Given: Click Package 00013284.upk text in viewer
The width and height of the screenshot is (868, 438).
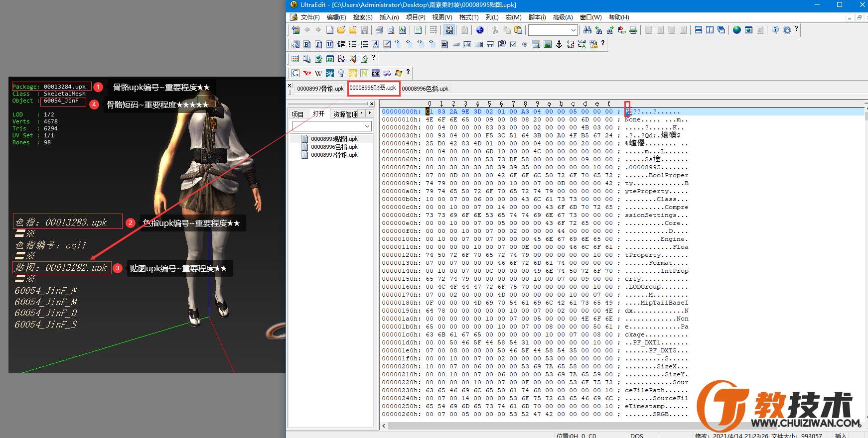Looking at the screenshot, I should click(49, 87).
